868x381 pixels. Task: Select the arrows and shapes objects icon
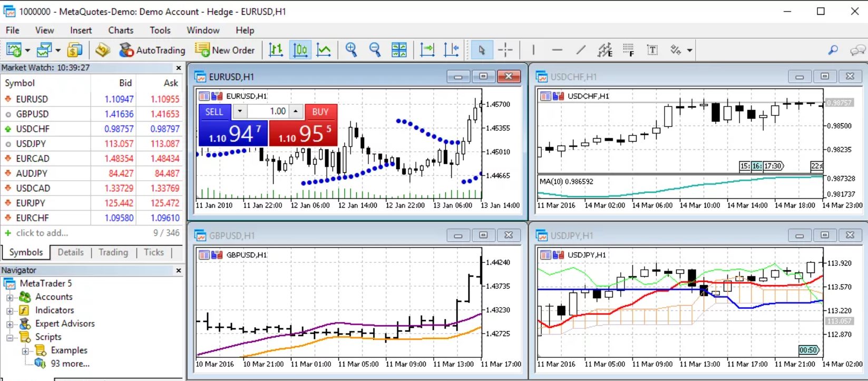pos(676,50)
